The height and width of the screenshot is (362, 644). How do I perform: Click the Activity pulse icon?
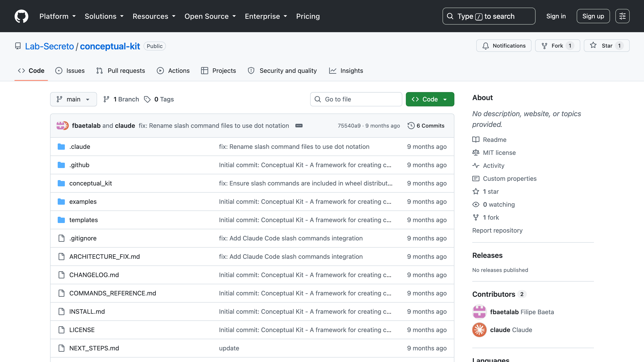point(476,166)
